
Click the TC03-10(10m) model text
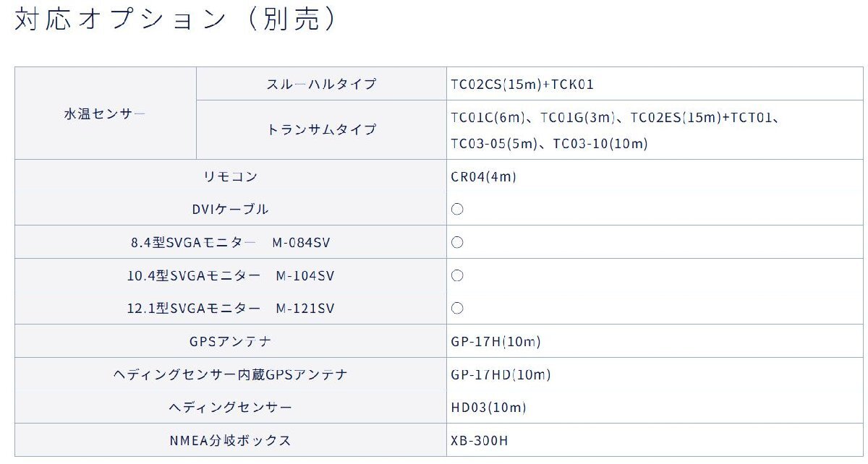[600, 144]
